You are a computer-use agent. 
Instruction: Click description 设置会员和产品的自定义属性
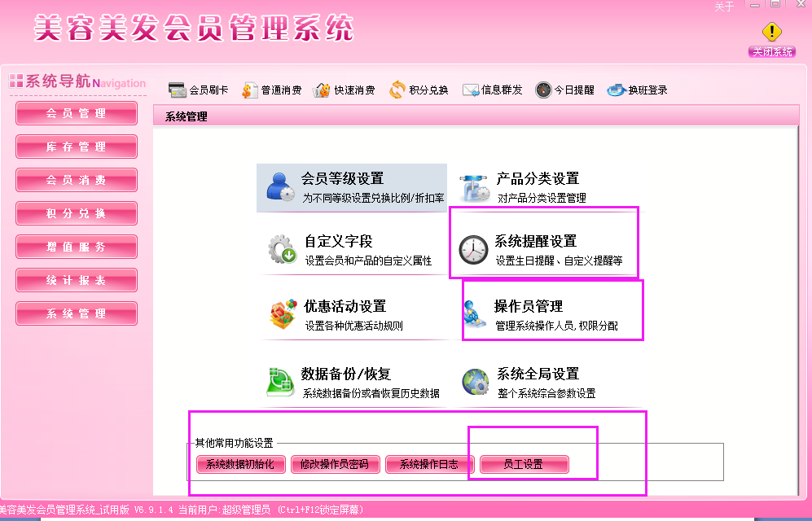click(368, 260)
